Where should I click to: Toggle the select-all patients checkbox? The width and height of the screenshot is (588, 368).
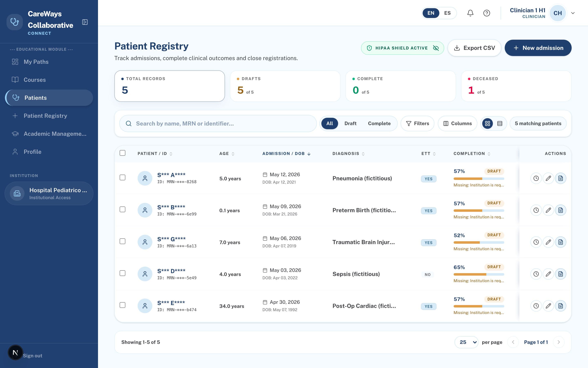122,153
